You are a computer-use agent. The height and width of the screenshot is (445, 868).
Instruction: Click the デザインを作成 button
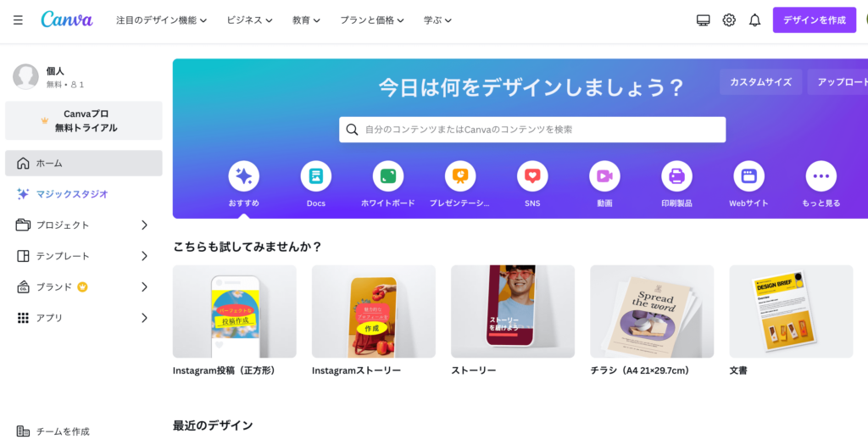pos(815,20)
